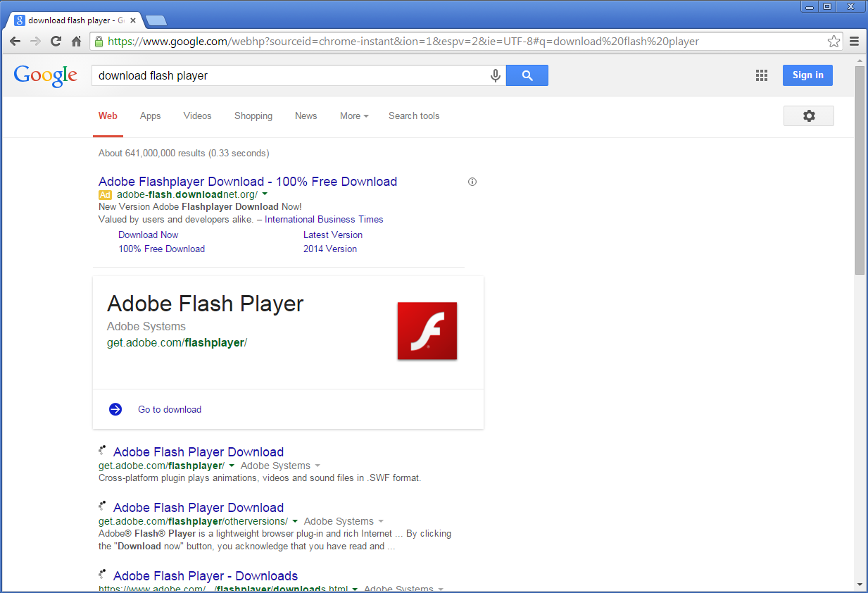The width and height of the screenshot is (868, 593).
Task: Reload the page with the refresh icon
Action: click(56, 42)
